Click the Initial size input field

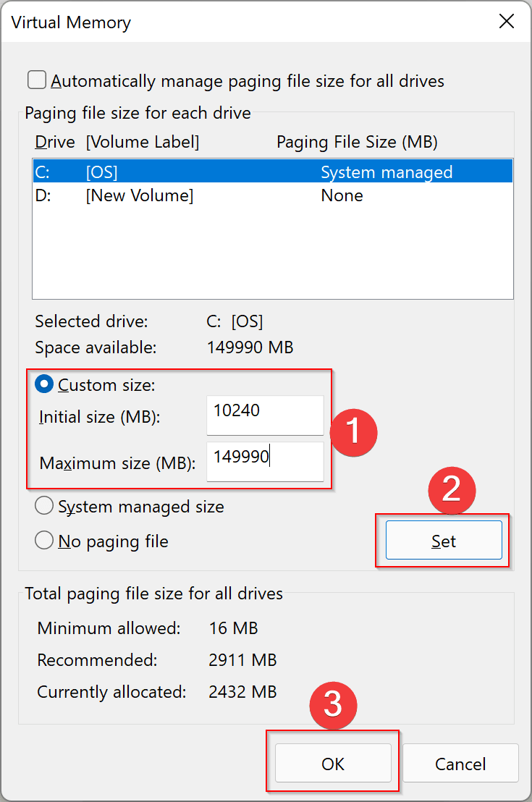pyautogui.click(x=264, y=415)
